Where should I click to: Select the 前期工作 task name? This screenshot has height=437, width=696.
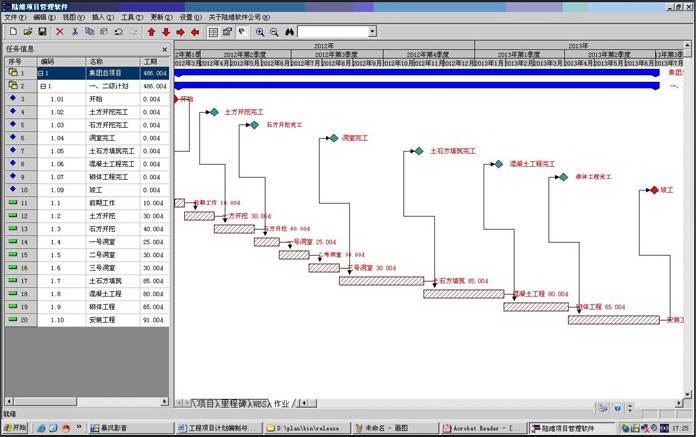[x=102, y=203]
